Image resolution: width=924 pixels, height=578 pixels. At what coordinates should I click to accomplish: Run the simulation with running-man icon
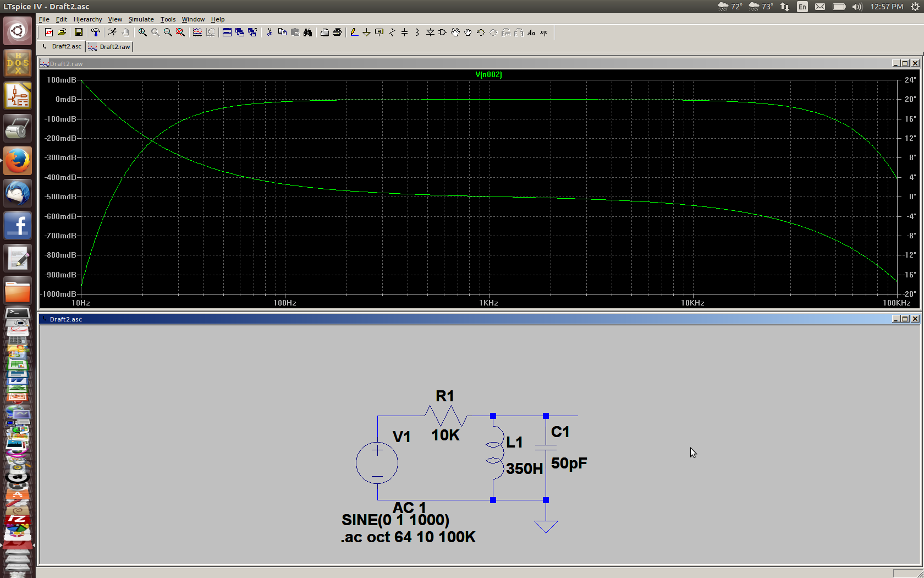[112, 32]
